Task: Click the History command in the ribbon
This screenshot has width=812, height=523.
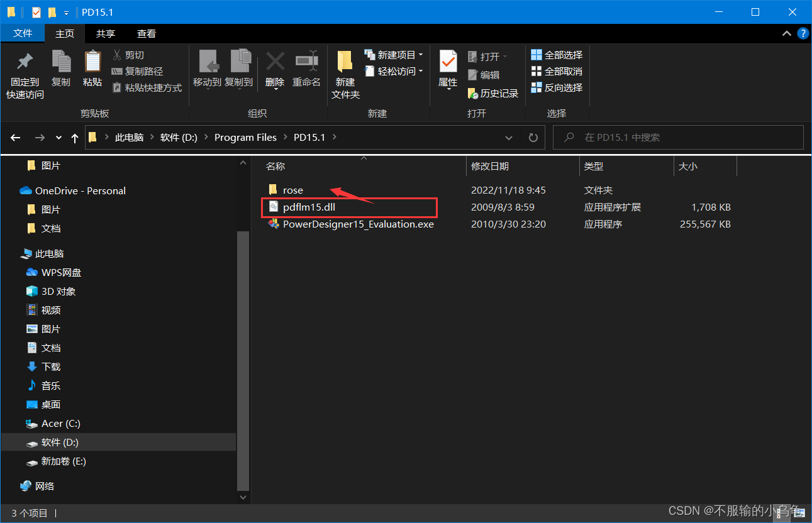Action: pyautogui.click(x=493, y=93)
